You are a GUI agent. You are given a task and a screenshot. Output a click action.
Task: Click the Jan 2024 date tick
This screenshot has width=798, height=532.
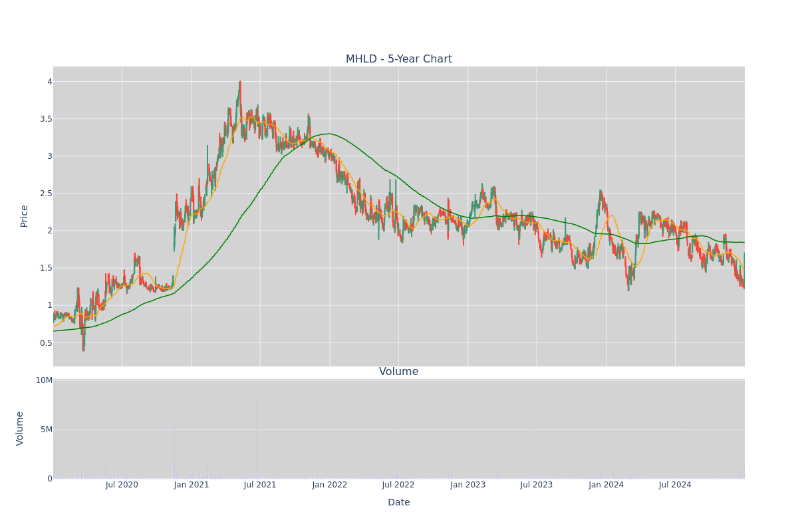(606, 485)
